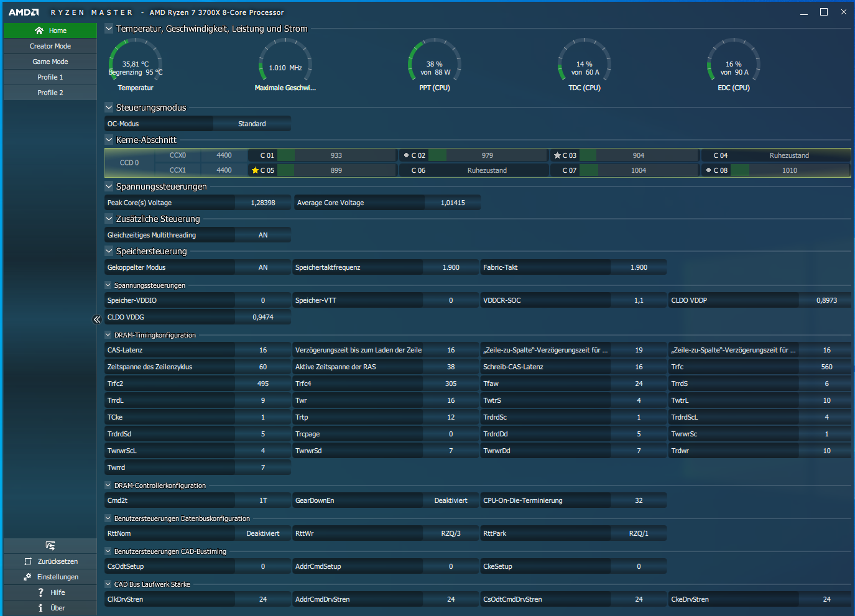Collapse the top Spannungssteuerungen section
This screenshot has height=616, width=855.
coord(109,186)
